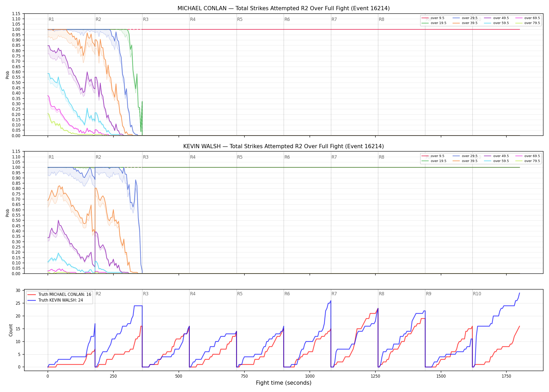Click the 250 tick on the time axis
549x392 pixels.
113,376
